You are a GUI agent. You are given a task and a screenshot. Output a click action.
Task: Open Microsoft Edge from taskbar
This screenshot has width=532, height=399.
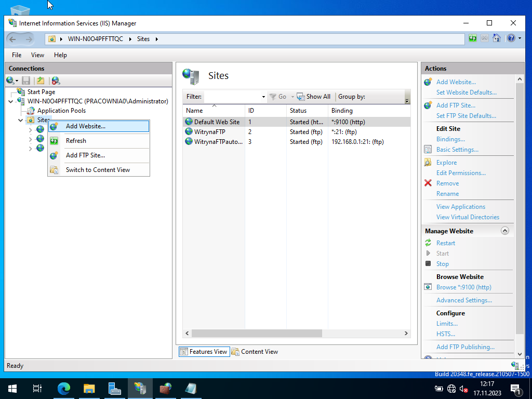(63, 389)
